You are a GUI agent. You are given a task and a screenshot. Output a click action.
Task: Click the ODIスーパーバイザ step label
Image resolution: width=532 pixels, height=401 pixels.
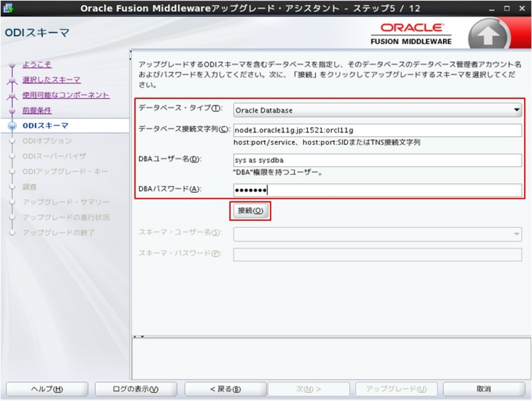(x=55, y=156)
